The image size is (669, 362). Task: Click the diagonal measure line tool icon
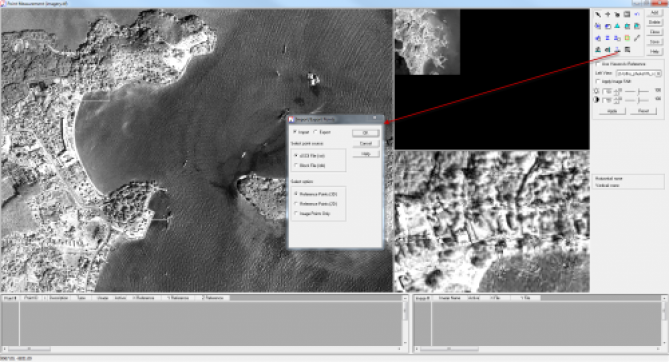(x=637, y=38)
